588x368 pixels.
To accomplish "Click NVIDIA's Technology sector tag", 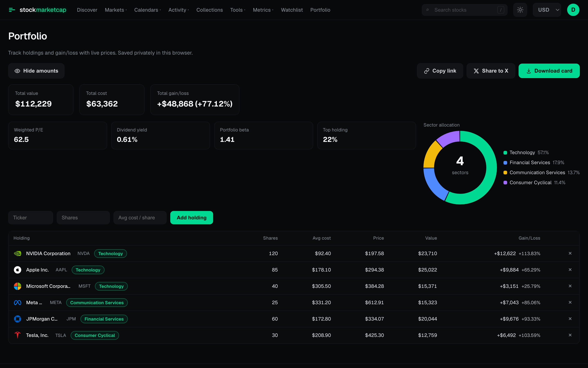I will click(110, 253).
